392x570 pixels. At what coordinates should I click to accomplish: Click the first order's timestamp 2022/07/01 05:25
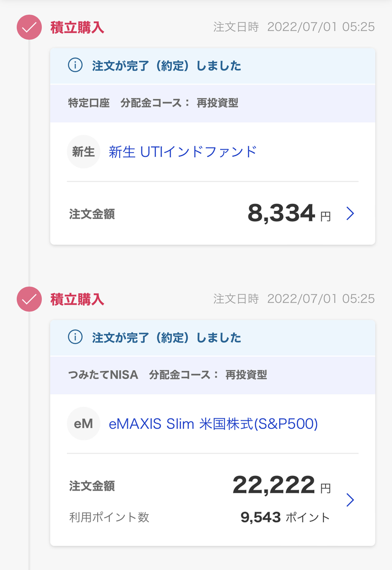pyautogui.click(x=321, y=27)
